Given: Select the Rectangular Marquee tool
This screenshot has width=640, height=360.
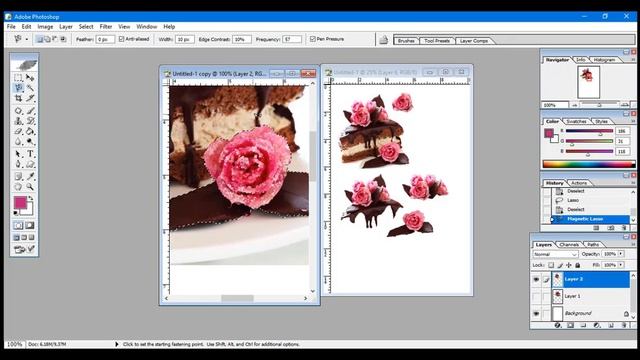Looking at the screenshot, I should tap(18, 77).
